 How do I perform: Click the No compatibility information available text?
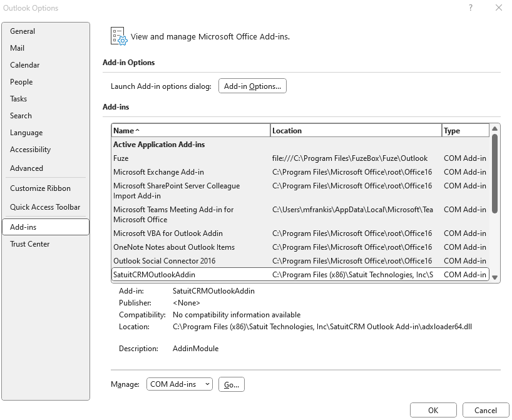(x=237, y=315)
